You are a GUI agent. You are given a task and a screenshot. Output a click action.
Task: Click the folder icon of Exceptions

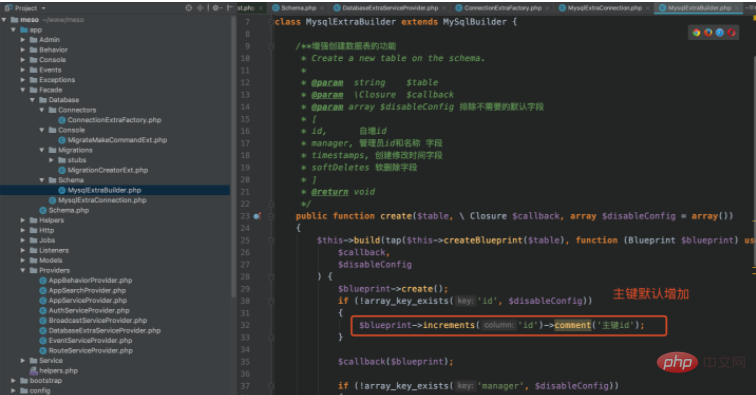click(x=33, y=80)
